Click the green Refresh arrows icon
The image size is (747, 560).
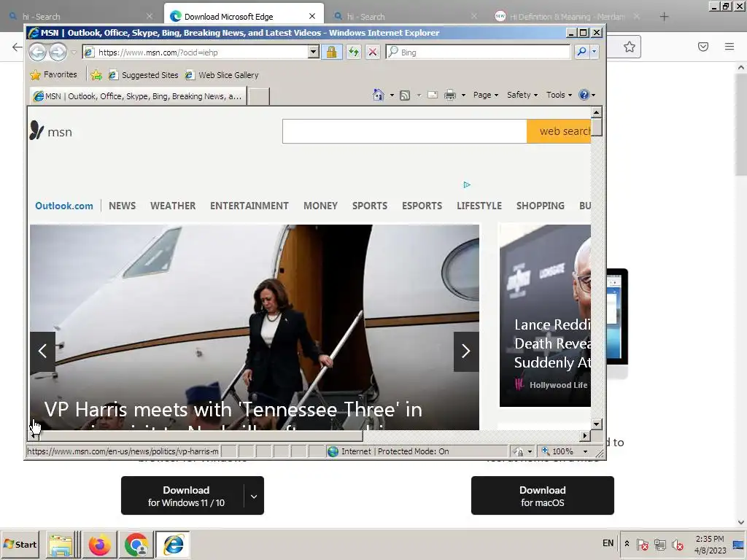coord(353,52)
